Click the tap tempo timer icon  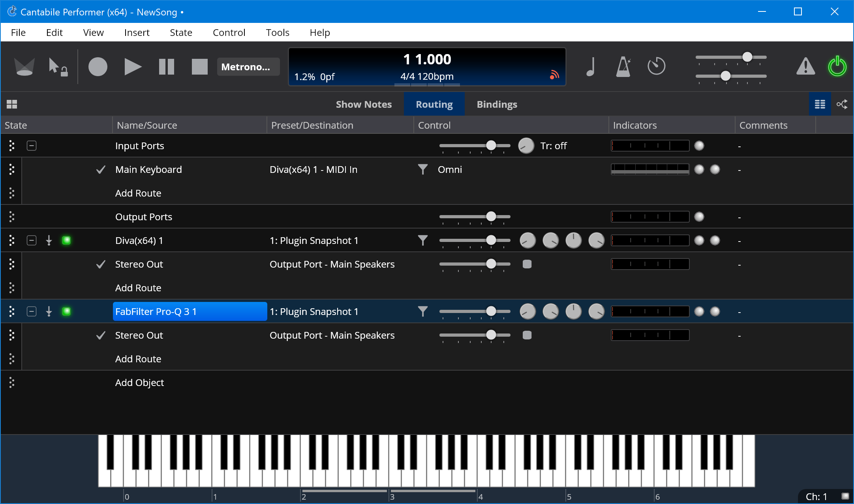point(656,66)
